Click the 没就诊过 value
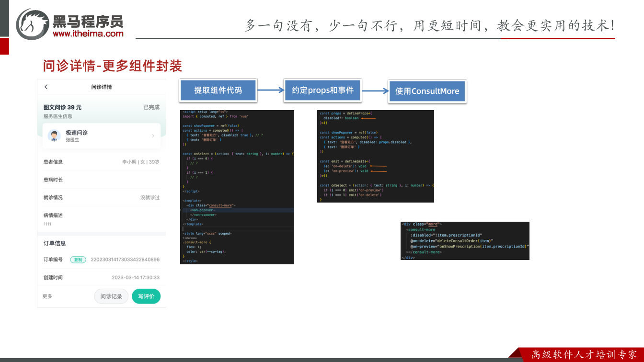644x362 pixels. click(150, 197)
